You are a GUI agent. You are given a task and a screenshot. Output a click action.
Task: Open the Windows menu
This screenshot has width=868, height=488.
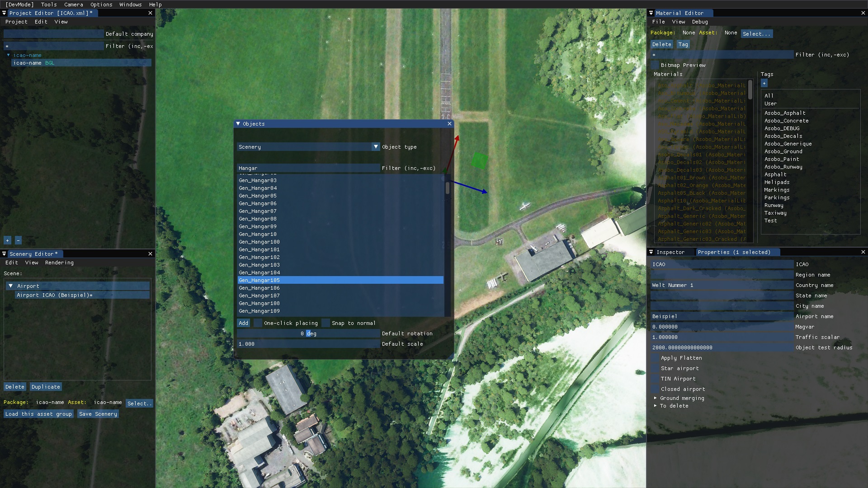[131, 5]
